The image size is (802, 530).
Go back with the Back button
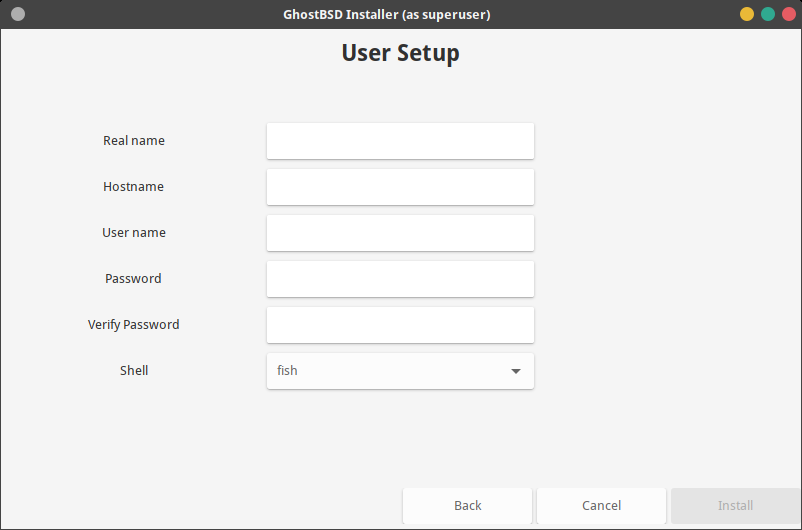pyautogui.click(x=467, y=505)
